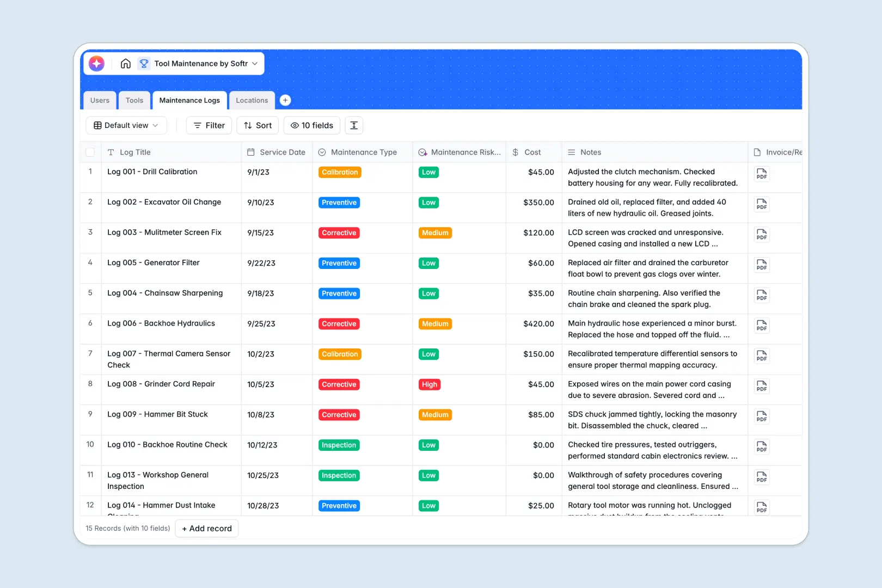Open PDF invoice for Log 002

(762, 204)
